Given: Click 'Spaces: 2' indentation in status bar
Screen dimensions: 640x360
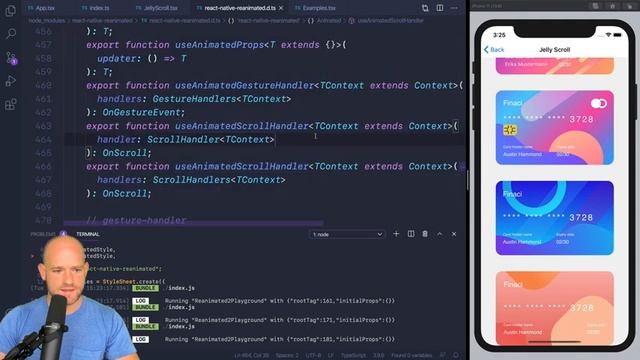Looking at the screenshot, I should pyautogui.click(x=287, y=355).
